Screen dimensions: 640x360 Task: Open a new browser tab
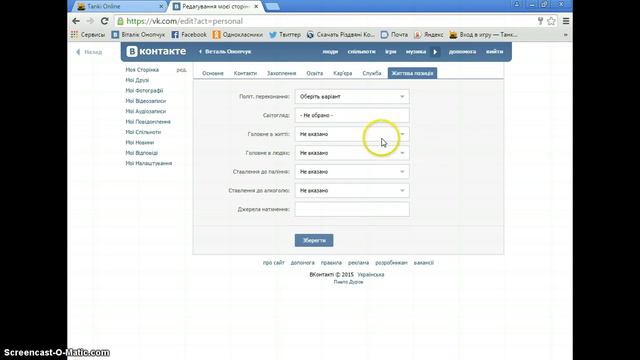pyautogui.click(x=272, y=7)
